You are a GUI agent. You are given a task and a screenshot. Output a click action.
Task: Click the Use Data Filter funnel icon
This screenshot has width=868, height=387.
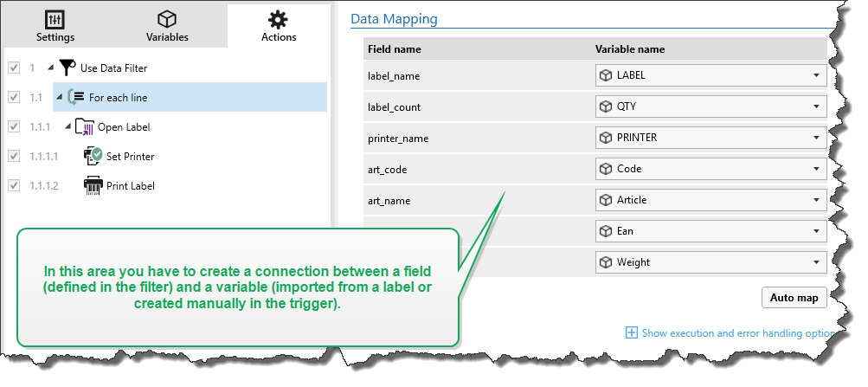[x=67, y=68]
